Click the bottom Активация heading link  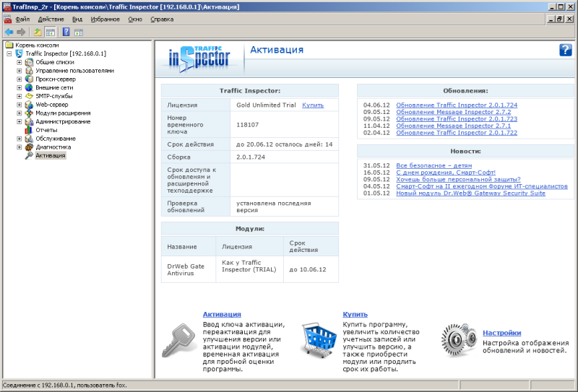[222, 314]
